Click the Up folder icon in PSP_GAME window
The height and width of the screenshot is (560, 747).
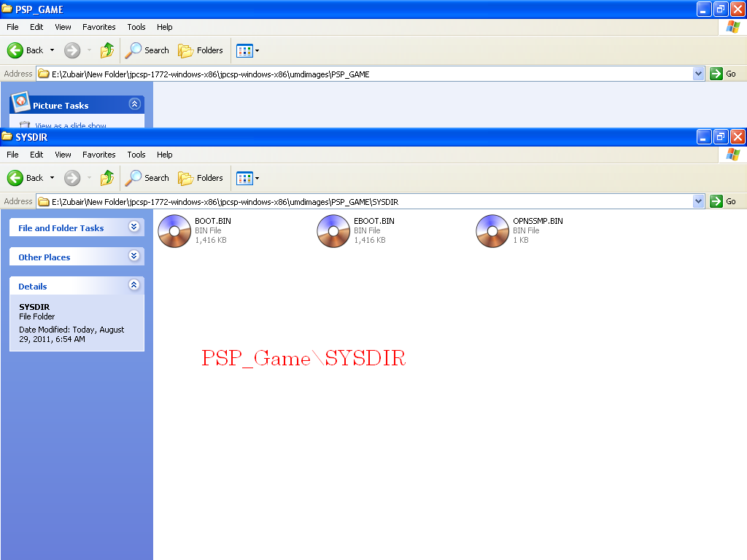[107, 50]
